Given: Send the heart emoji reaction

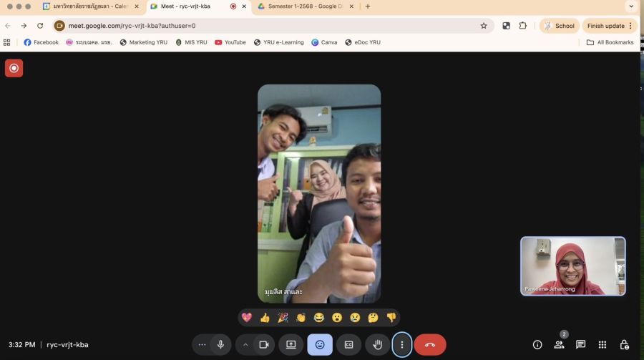Looking at the screenshot, I should click(247, 317).
